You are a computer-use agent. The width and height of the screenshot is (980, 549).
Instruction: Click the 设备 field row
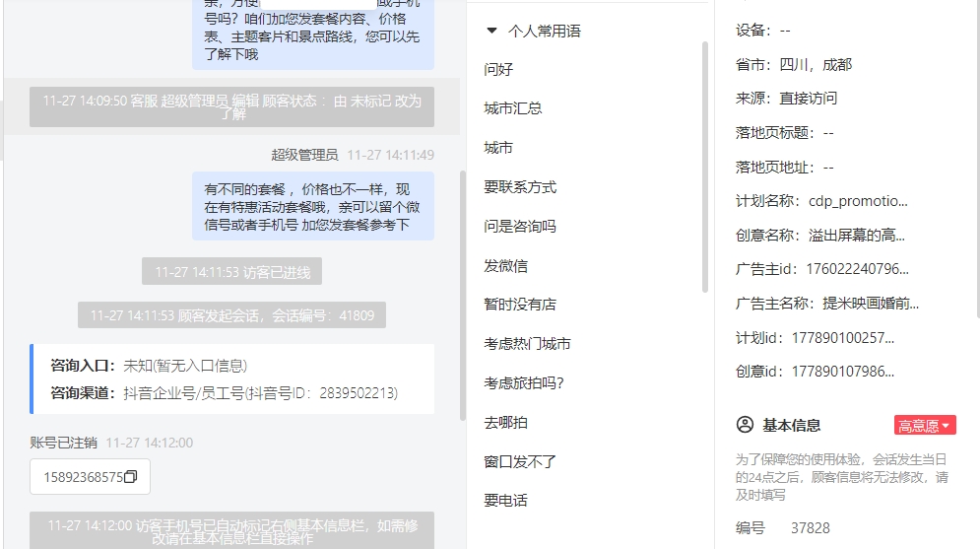(763, 30)
